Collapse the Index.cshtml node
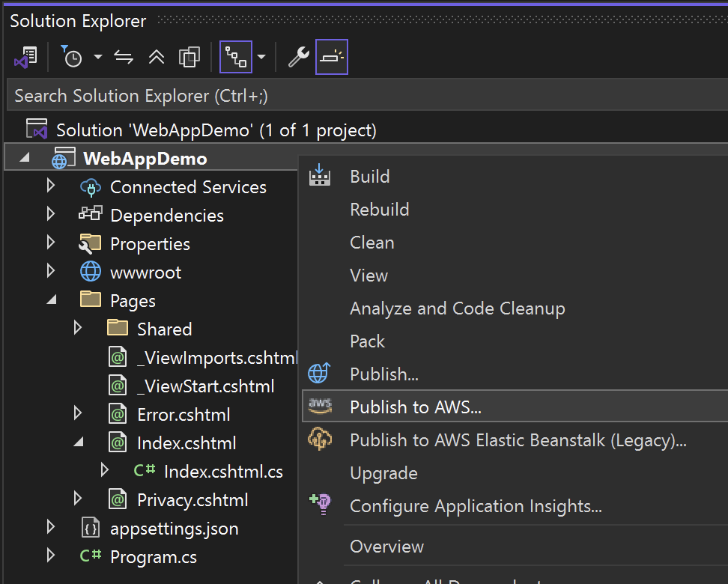 (x=79, y=442)
